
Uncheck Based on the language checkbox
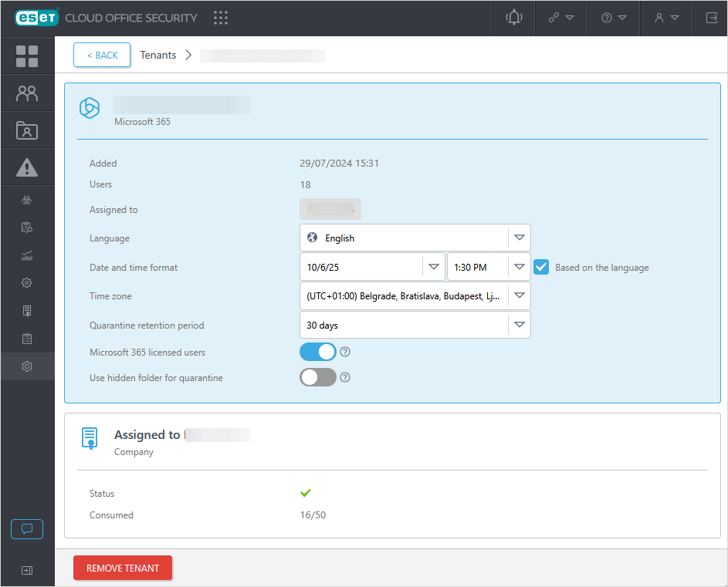coord(541,268)
